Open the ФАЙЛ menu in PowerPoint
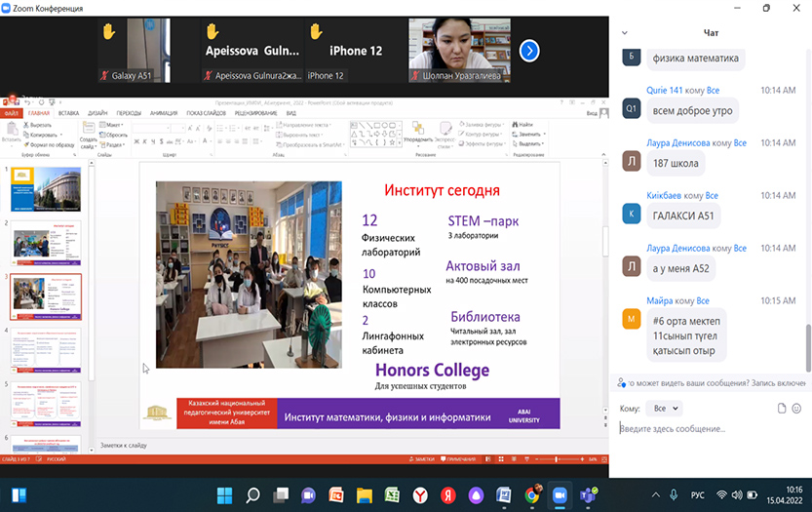Viewport: 812px width, 512px height. [12, 113]
